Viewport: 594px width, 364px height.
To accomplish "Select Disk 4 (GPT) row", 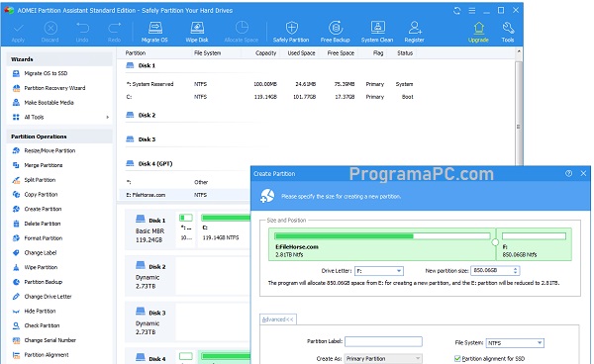I will [148, 163].
